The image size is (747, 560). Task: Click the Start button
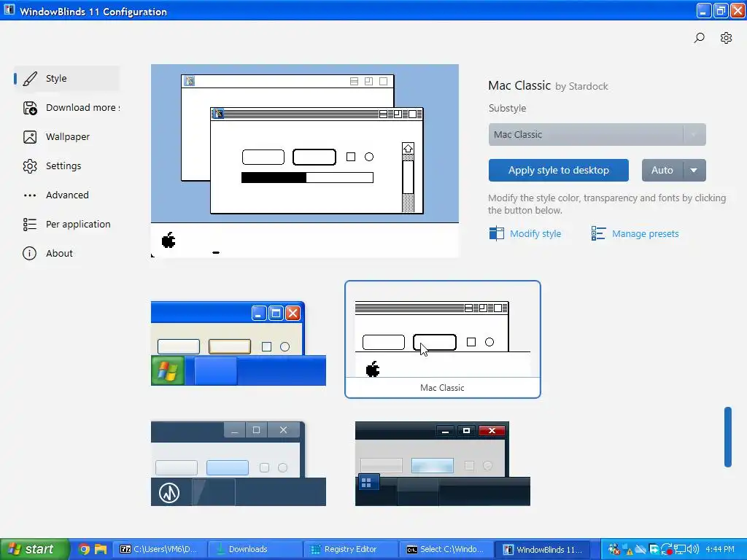click(34, 549)
